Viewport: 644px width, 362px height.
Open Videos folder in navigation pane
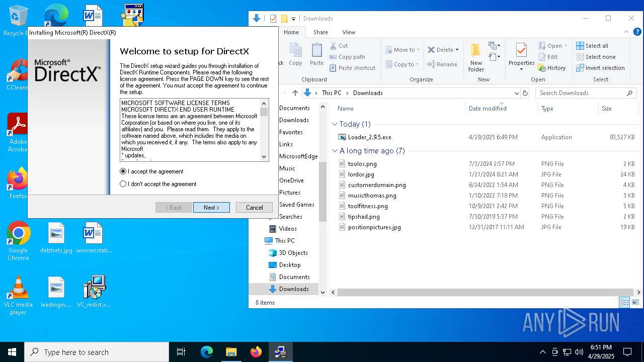coord(287,229)
